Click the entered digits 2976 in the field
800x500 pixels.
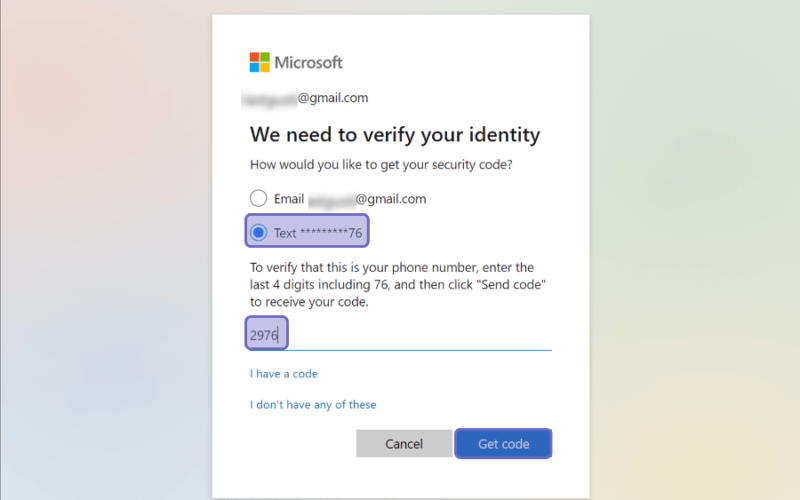263,335
